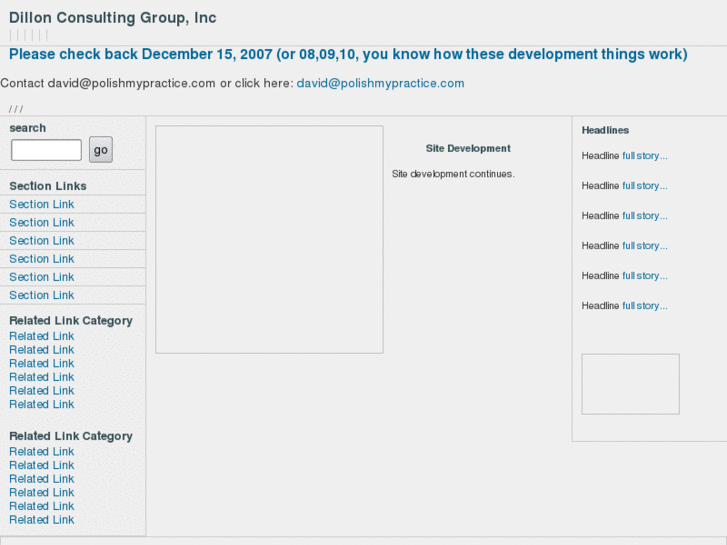The width and height of the screenshot is (727, 545).
Task: Click the large empty image placeholder box
Action: (269, 239)
